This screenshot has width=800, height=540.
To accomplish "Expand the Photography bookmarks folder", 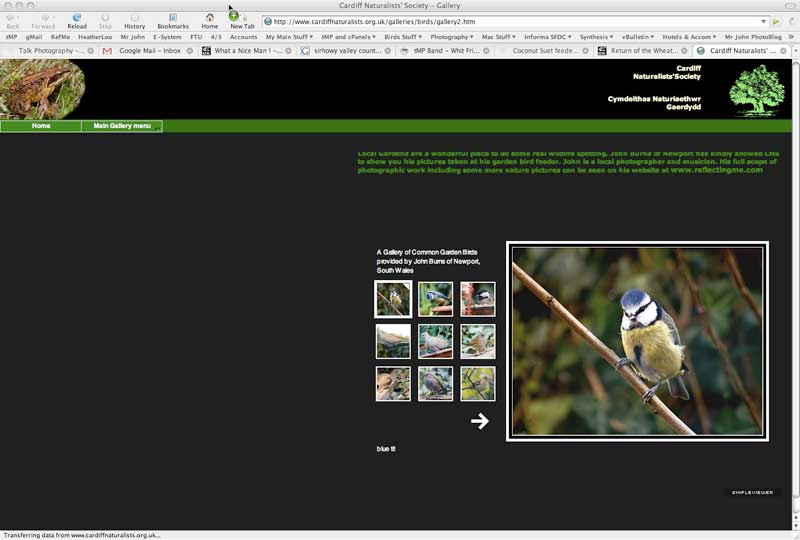I will click(x=452, y=37).
